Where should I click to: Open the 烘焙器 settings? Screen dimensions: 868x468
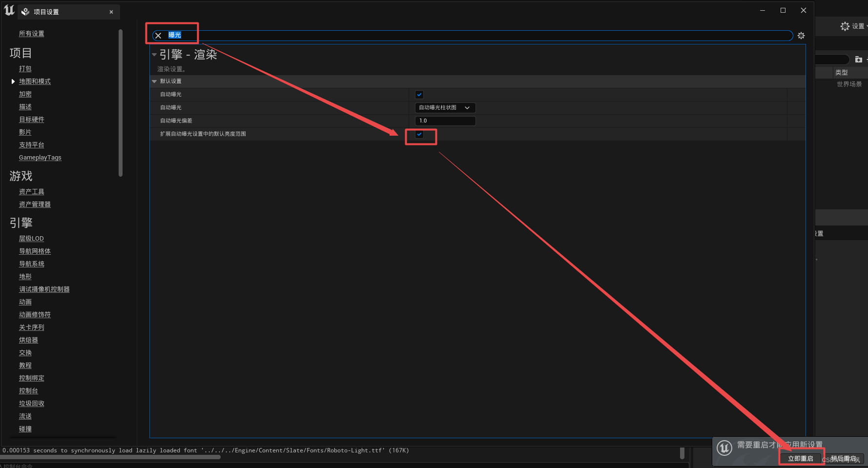(x=28, y=340)
